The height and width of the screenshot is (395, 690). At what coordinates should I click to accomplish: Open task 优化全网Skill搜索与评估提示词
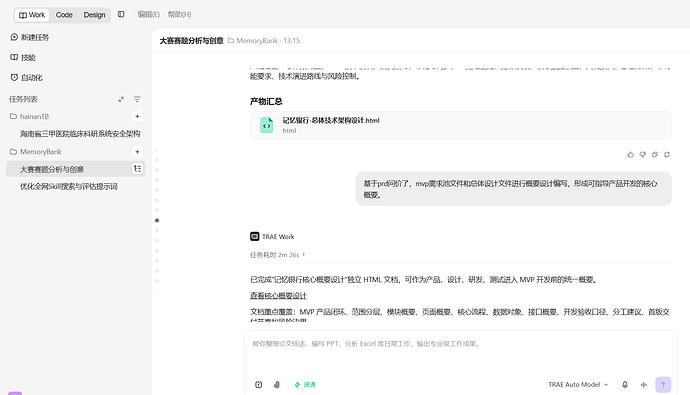69,187
